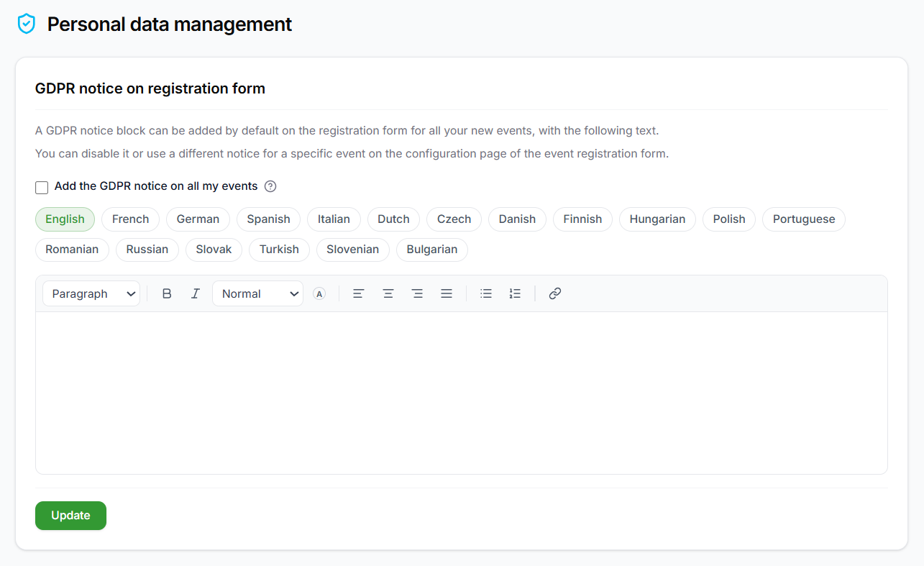The width and height of the screenshot is (924, 566).
Task: Justify the text alignment
Action: (447, 293)
